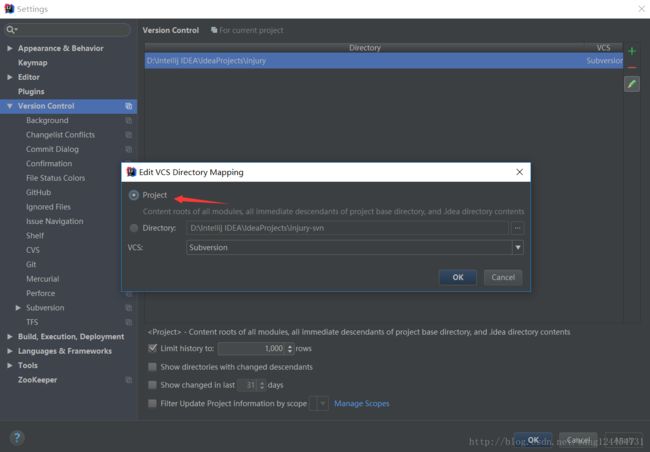
Task: Select the injury directory mapping row
Action: pos(383,61)
